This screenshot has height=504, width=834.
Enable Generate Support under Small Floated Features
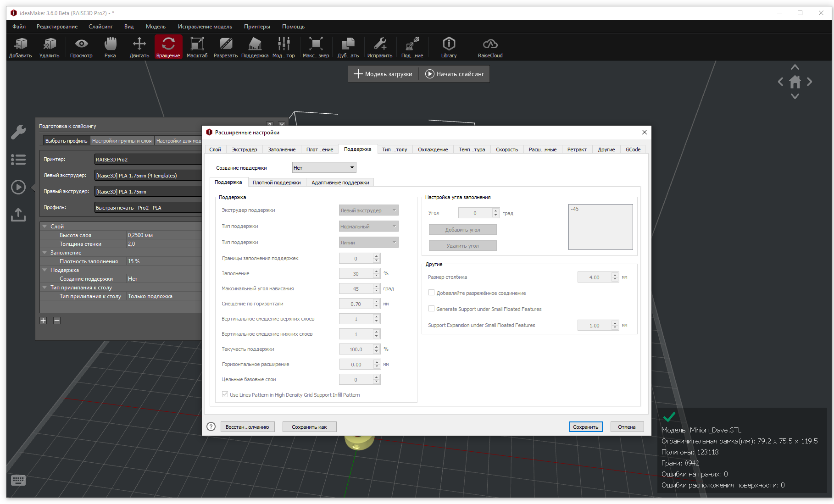[x=431, y=309]
